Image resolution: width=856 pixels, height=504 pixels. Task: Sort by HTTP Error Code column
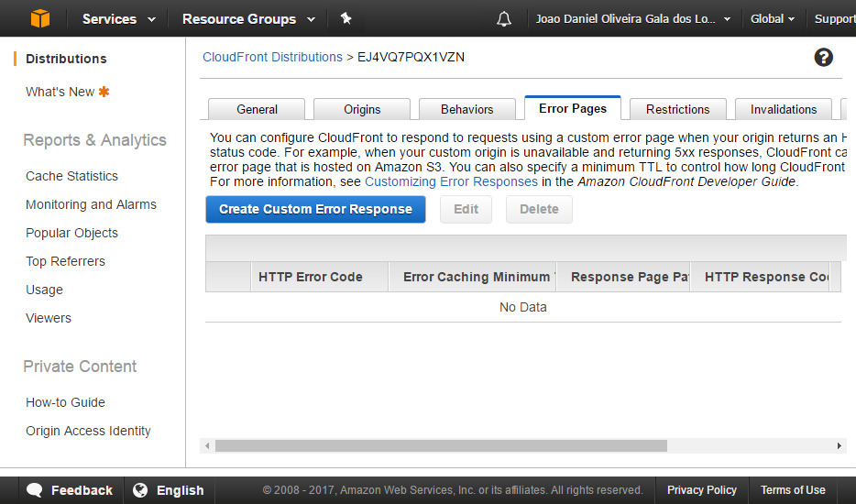coord(319,277)
